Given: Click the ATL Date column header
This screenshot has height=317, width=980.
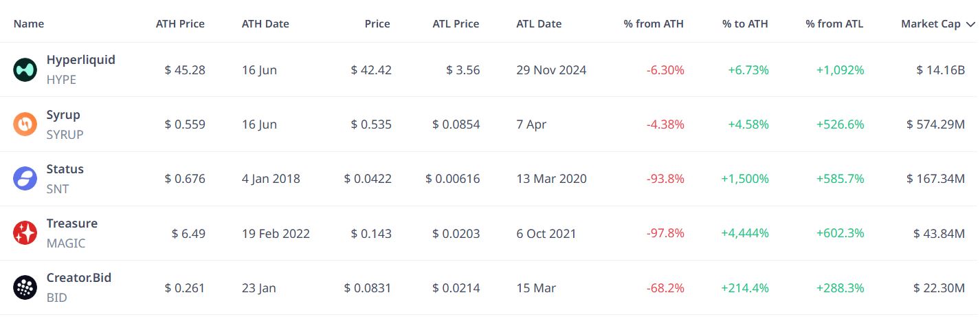Looking at the screenshot, I should 539,24.
